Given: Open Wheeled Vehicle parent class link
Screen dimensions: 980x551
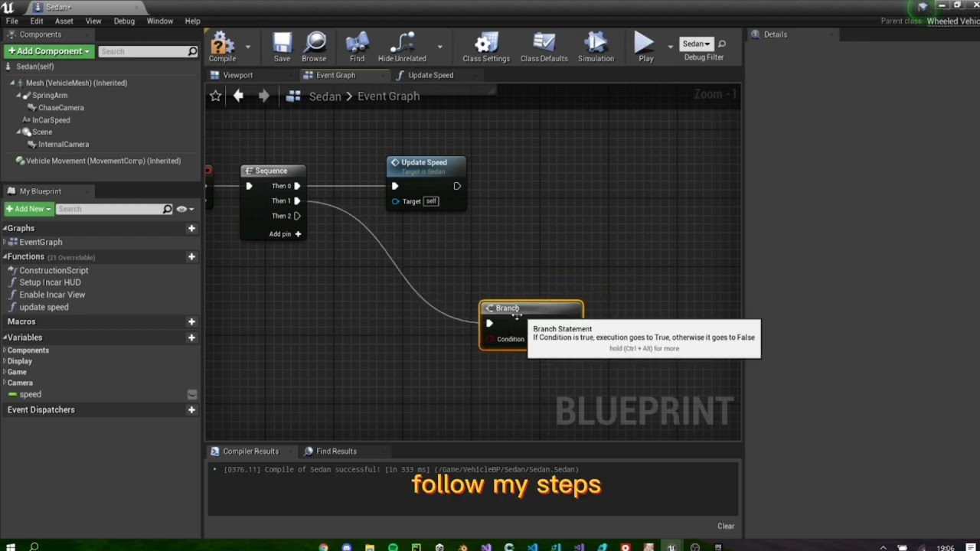Looking at the screenshot, I should pyautogui.click(x=953, y=21).
